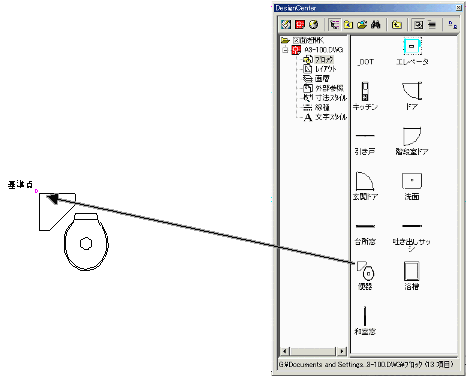Open the History globe icon
Image resolution: width=466 pixels, height=376 pixels.
[x=313, y=24]
